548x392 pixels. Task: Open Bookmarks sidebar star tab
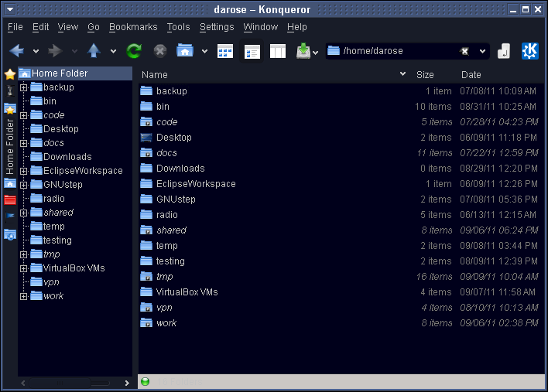(x=10, y=74)
